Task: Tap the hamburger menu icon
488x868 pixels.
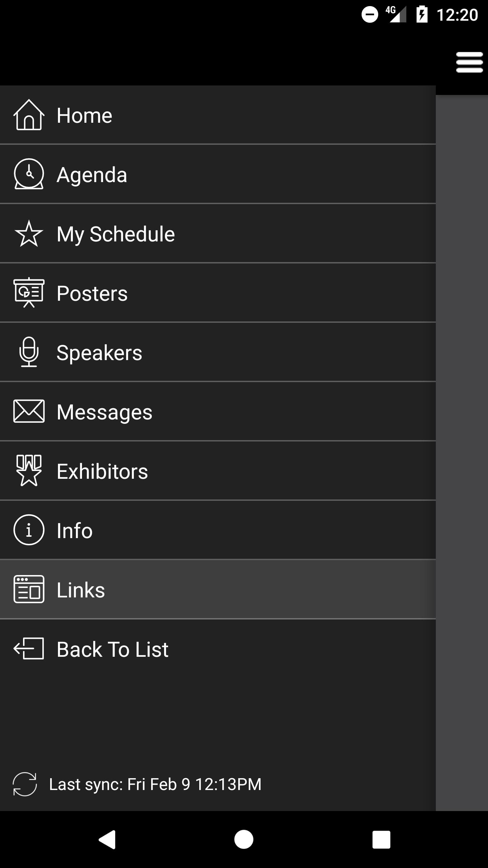Action: point(469,62)
